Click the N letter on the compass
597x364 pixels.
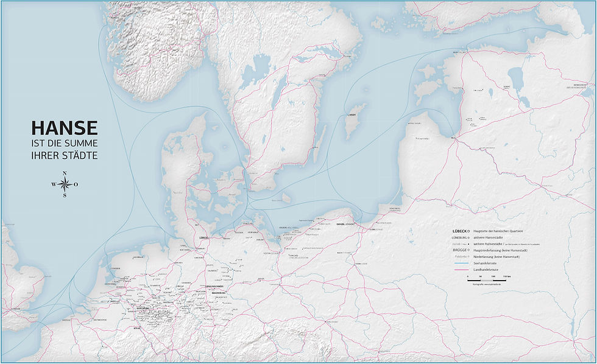tap(65, 174)
